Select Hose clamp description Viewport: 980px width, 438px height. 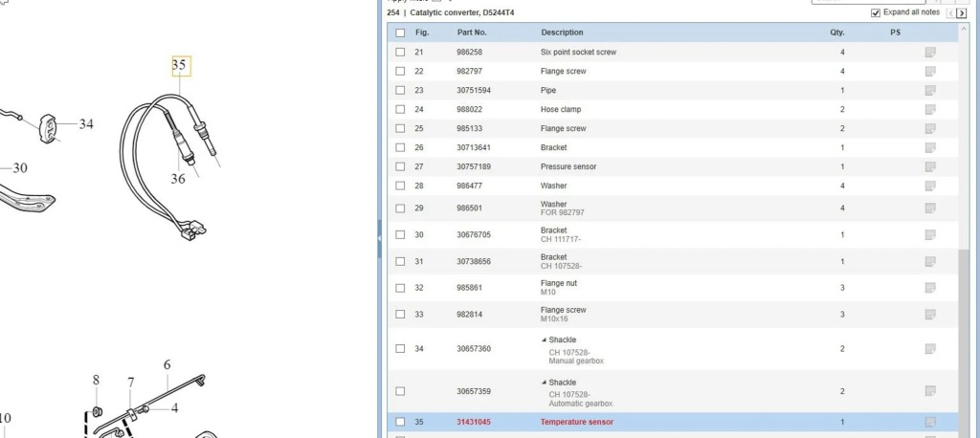(x=561, y=109)
